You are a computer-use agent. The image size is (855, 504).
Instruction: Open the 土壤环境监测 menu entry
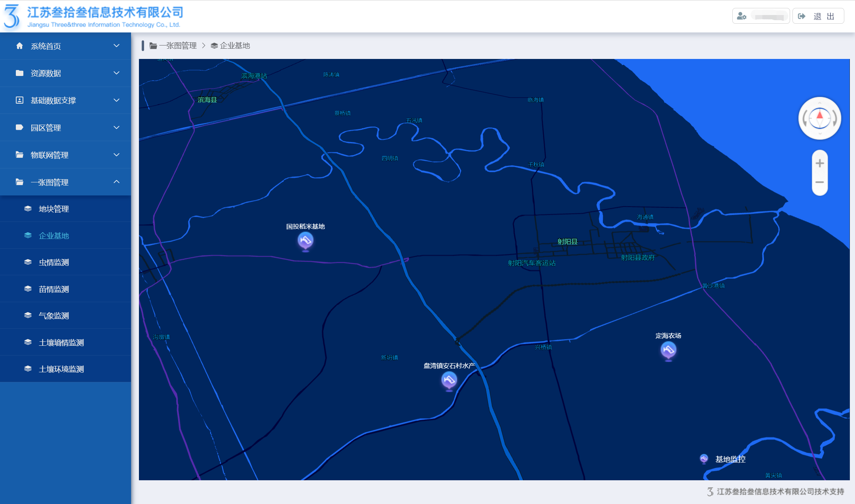click(61, 369)
